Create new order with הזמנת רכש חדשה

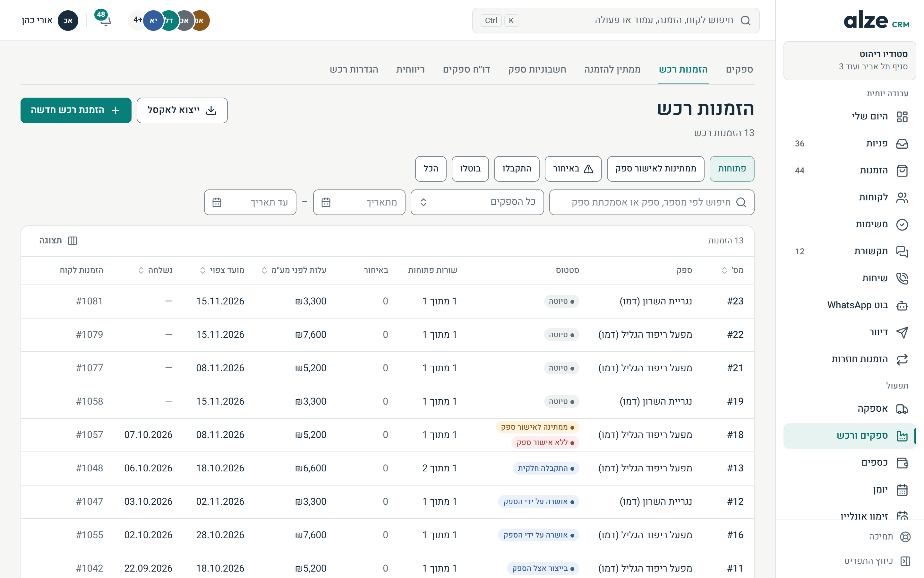[x=76, y=110]
